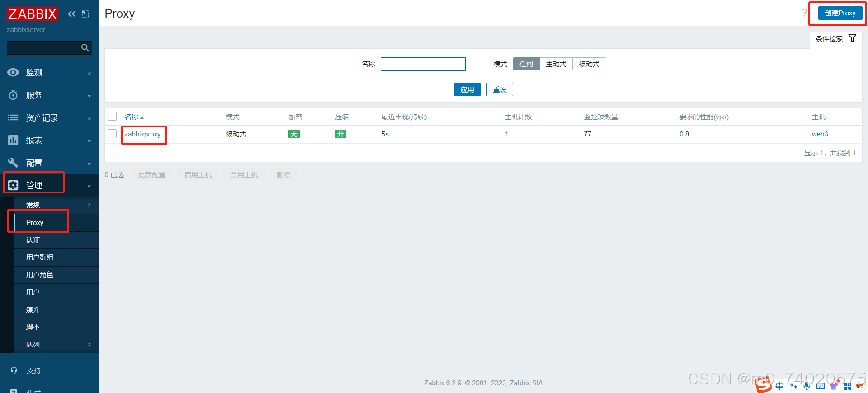868x393 pixels.
Task: Collapse the sidebar with the double-arrow icon
Action: [x=72, y=14]
